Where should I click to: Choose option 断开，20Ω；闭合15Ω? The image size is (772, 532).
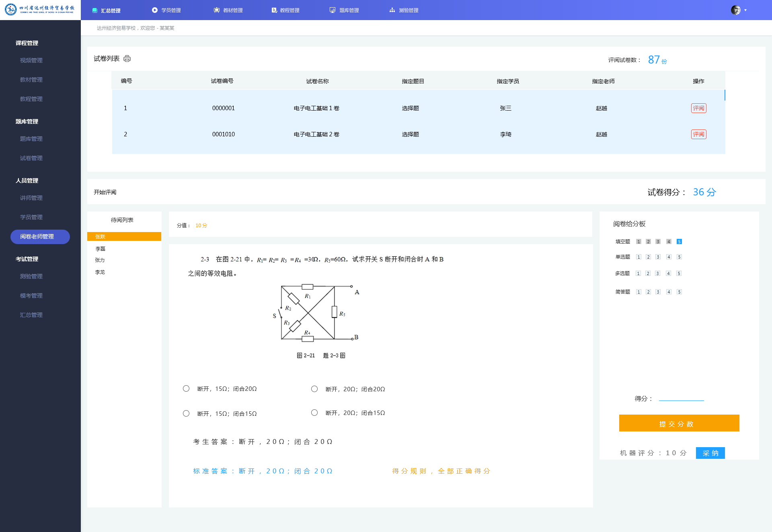coord(314,413)
